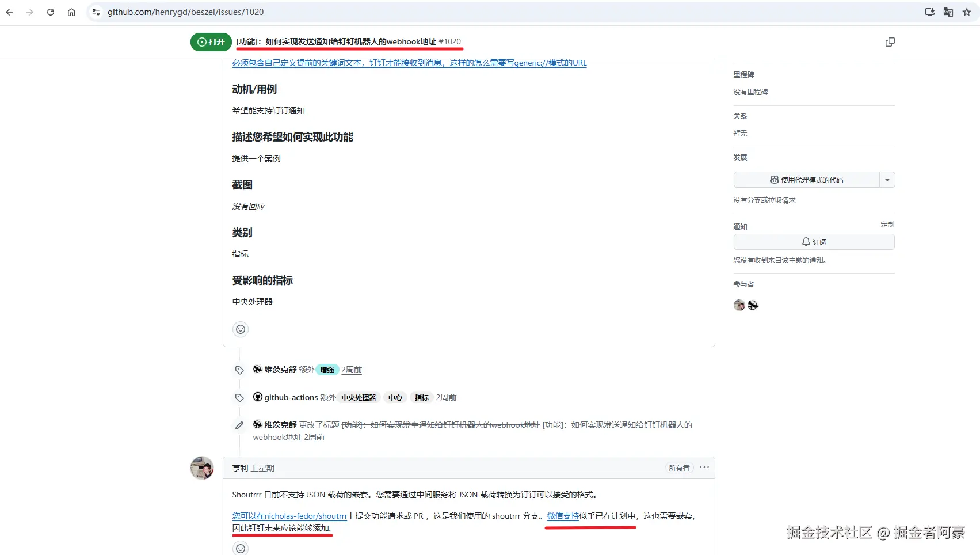Open the browser home page
Image resolution: width=980 pixels, height=555 pixels.
pyautogui.click(x=71, y=12)
